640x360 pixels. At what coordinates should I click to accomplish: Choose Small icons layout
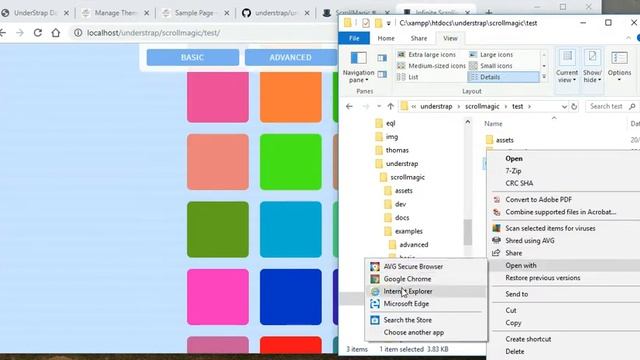[x=491, y=66]
